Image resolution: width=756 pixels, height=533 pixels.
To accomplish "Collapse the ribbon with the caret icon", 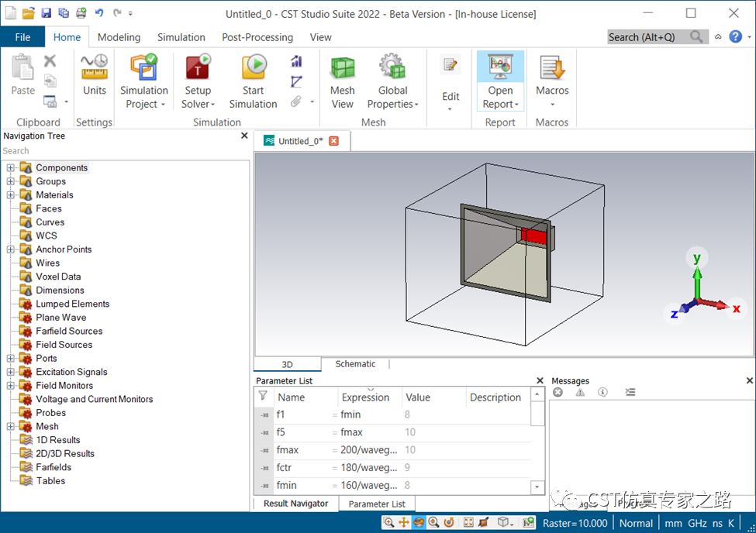I will pyautogui.click(x=718, y=36).
